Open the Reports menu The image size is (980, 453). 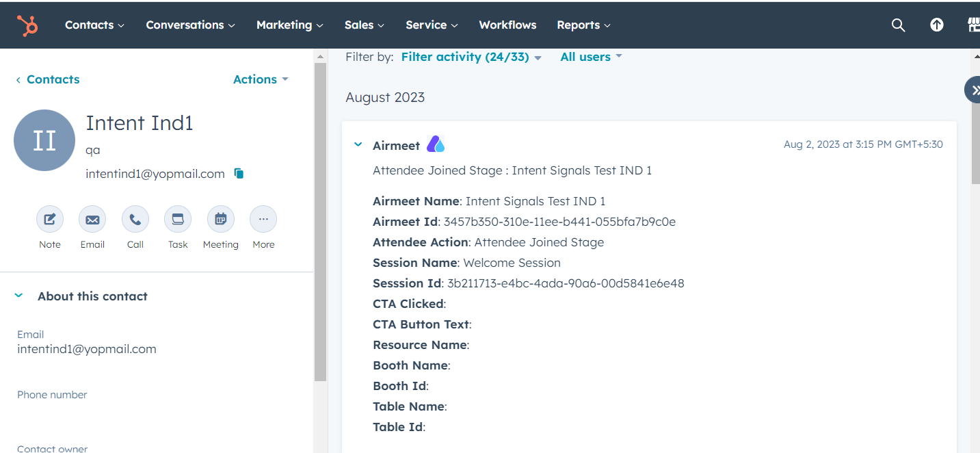pos(583,25)
